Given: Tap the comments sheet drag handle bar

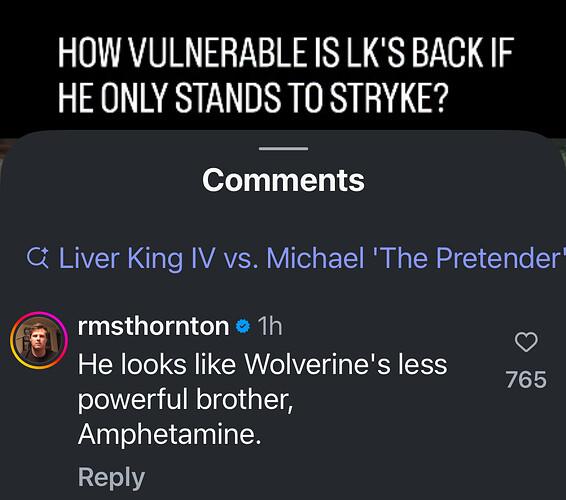Looking at the screenshot, I should (283, 148).
